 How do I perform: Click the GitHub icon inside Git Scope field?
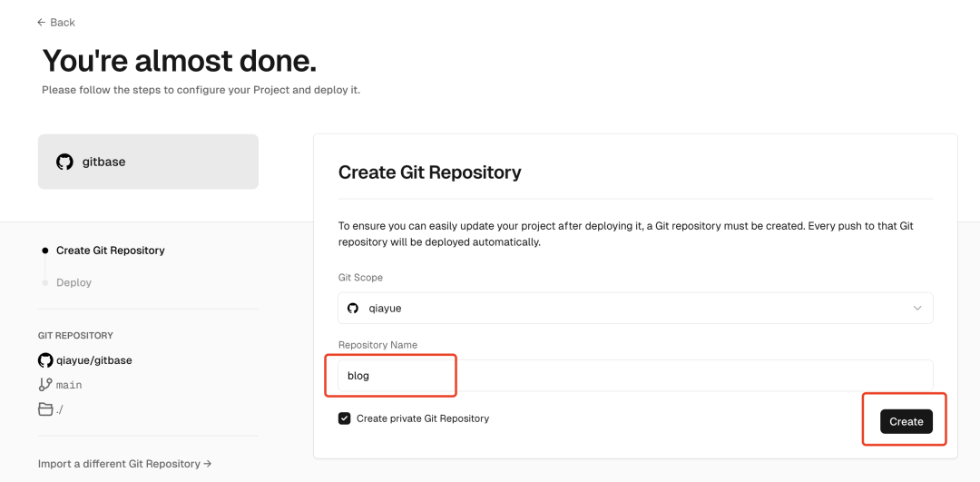(353, 309)
